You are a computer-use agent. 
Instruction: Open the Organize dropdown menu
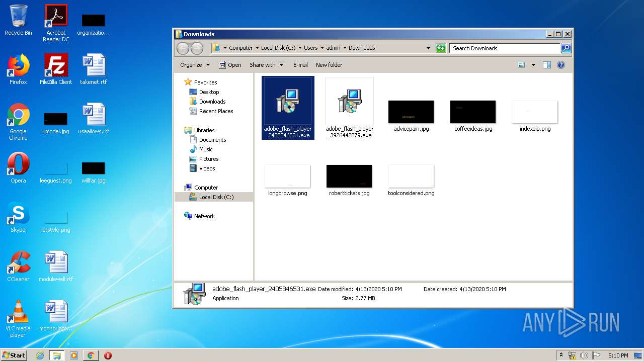(x=195, y=65)
